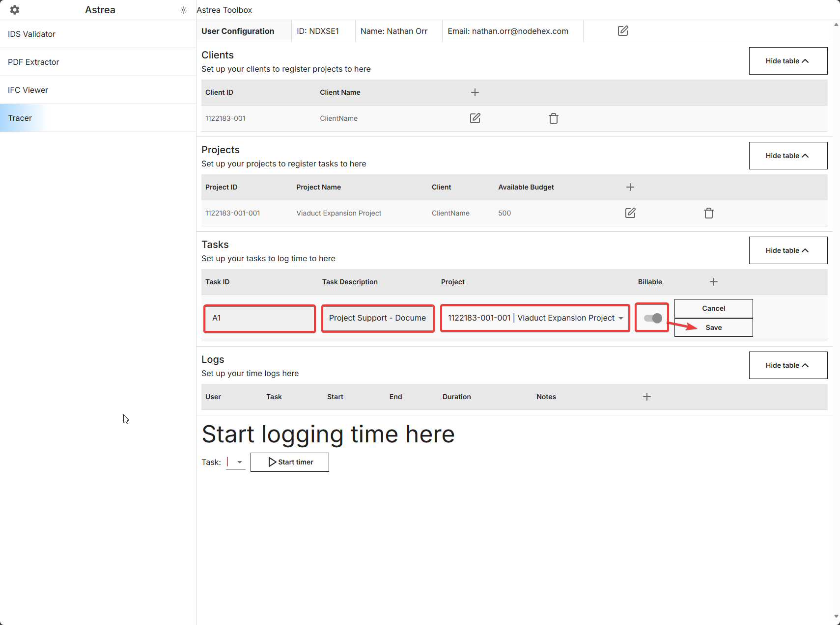Viewport: 840px width, 625px height.
Task: Edit user profile with the pencil icon
Action: pyautogui.click(x=622, y=30)
